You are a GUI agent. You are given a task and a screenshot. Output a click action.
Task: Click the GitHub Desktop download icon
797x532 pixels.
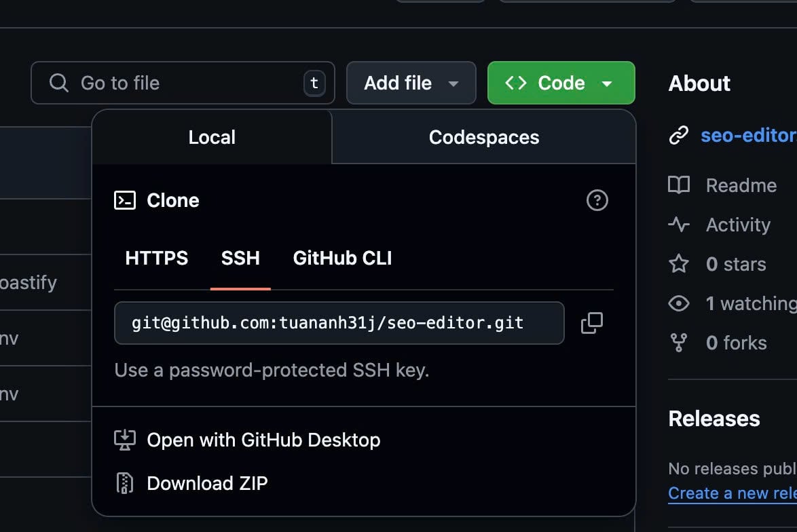tap(124, 440)
